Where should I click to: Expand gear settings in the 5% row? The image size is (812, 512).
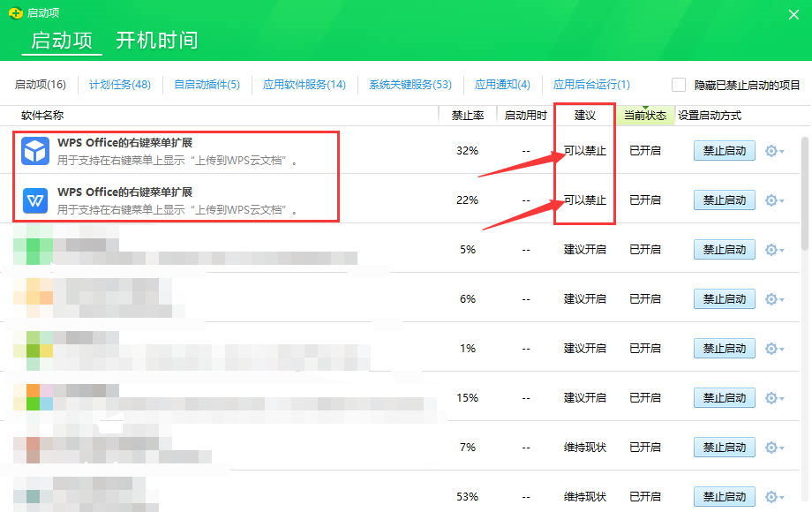[x=774, y=250]
